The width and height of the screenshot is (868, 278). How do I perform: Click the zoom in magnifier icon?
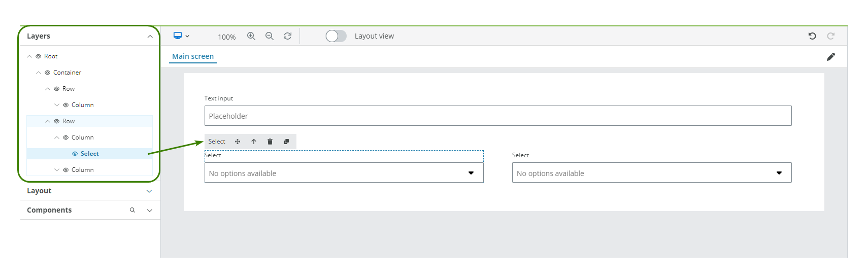251,36
